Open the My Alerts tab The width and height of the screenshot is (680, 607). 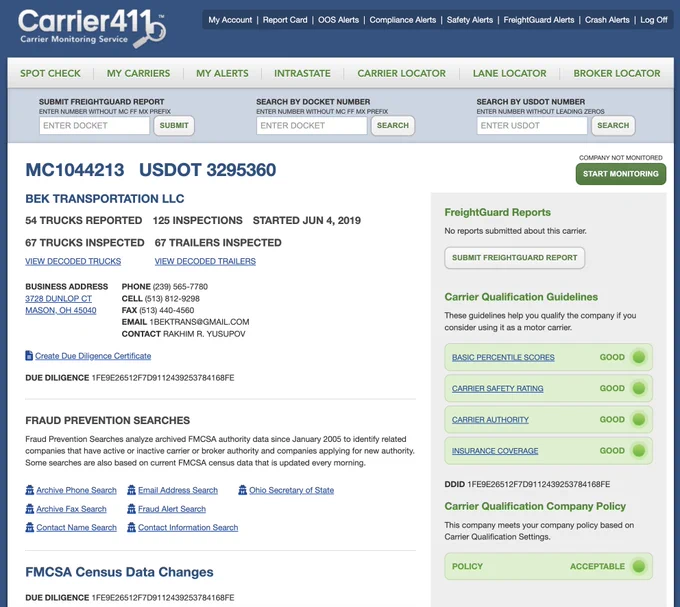point(222,73)
